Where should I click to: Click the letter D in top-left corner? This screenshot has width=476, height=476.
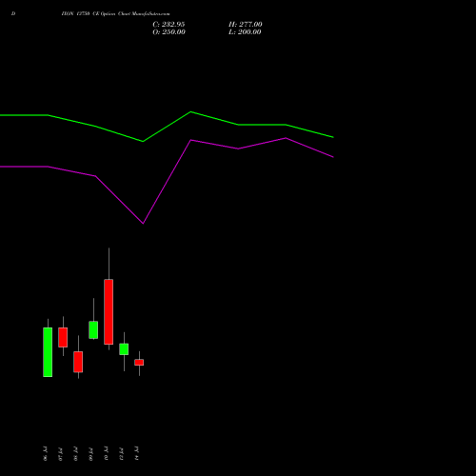point(13,14)
